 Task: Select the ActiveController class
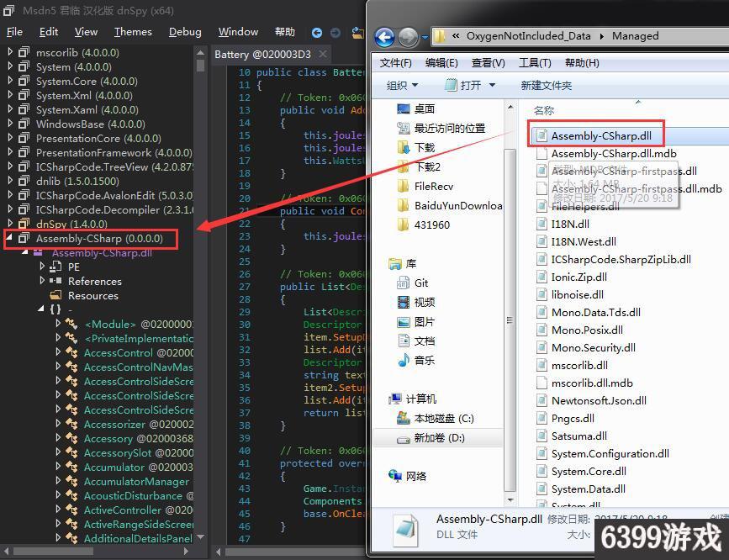click(x=122, y=510)
